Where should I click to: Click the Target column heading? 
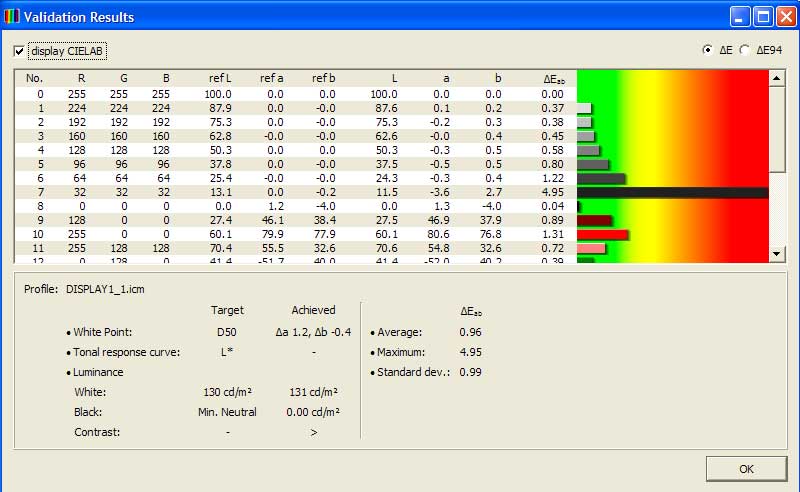228,310
